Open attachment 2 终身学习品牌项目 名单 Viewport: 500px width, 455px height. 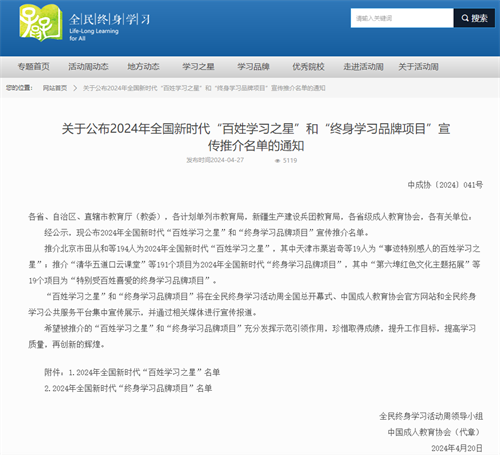pyautogui.click(x=128, y=388)
